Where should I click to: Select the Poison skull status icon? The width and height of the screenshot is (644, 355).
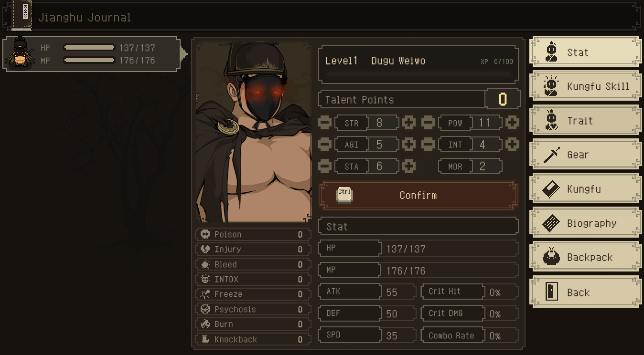pos(205,234)
